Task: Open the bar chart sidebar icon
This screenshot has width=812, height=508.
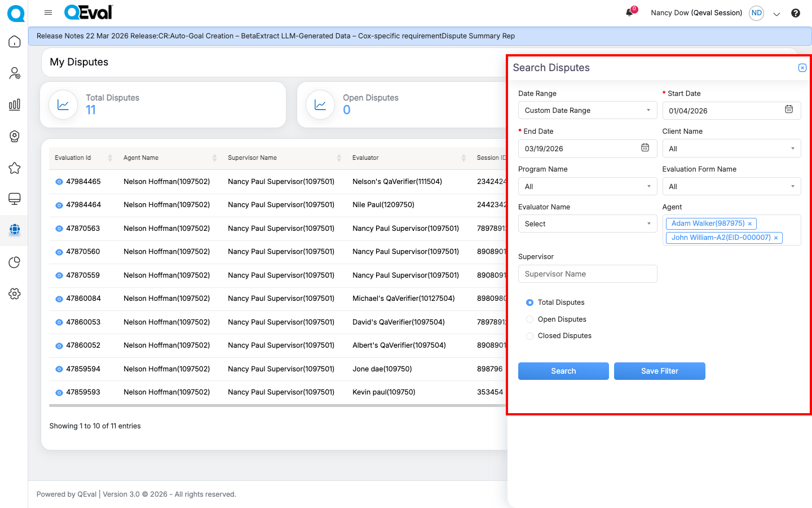Action: click(x=15, y=104)
